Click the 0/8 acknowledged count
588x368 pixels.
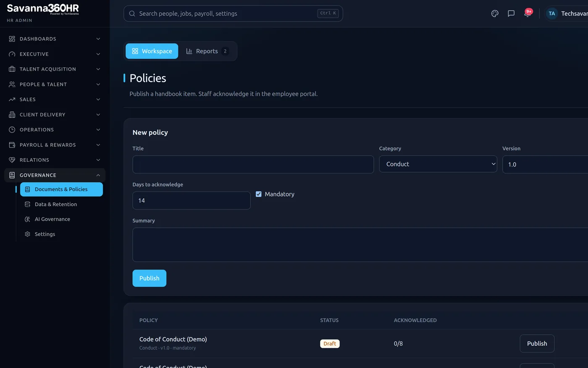398,344
